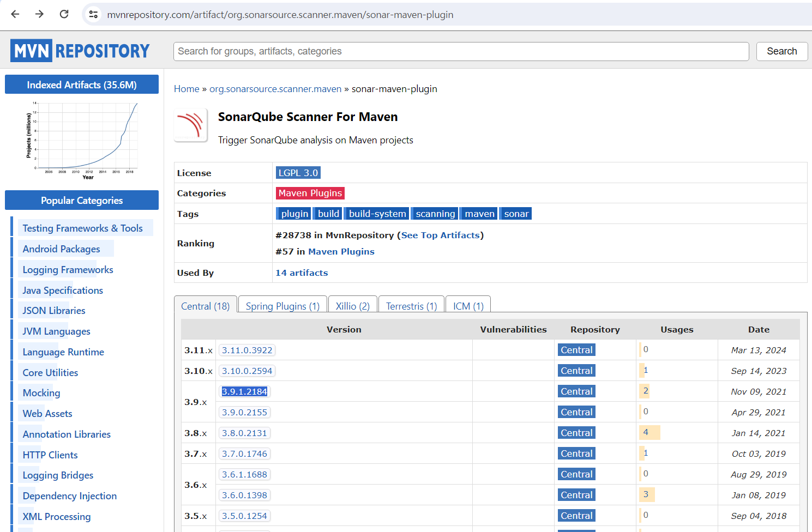Viewport: 812px width, 532px height.
Task: Open version 3.11.0.3922
Action: click(x=247, y=350)
